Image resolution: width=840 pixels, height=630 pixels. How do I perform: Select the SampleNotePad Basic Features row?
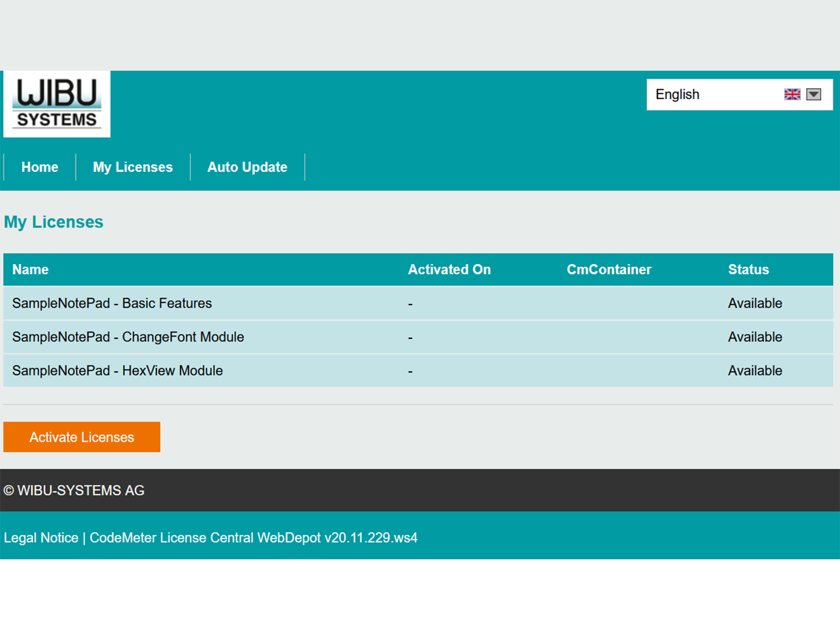112,303
